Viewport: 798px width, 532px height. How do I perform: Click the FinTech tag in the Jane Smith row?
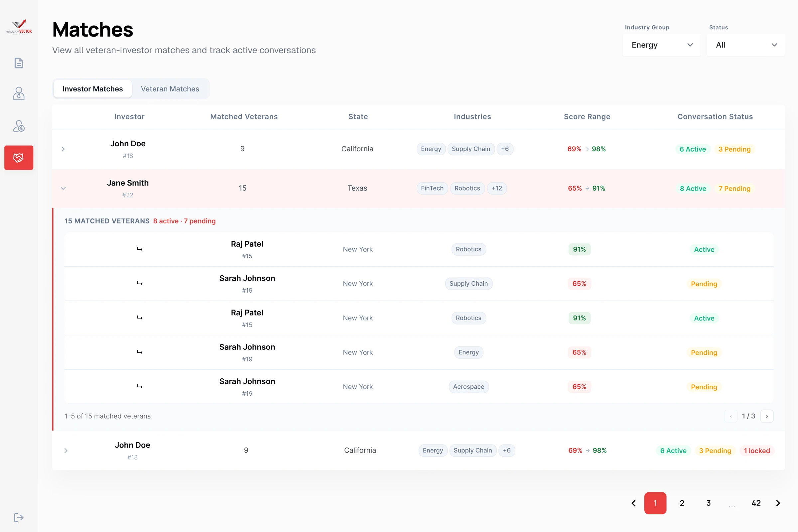point(432,188)
